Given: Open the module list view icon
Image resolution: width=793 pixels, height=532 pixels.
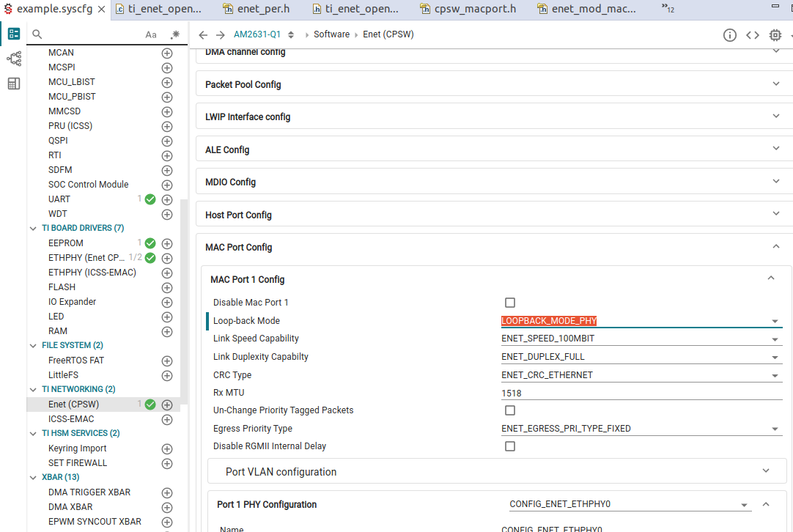Looking at the screenshot, I should 14,34.
